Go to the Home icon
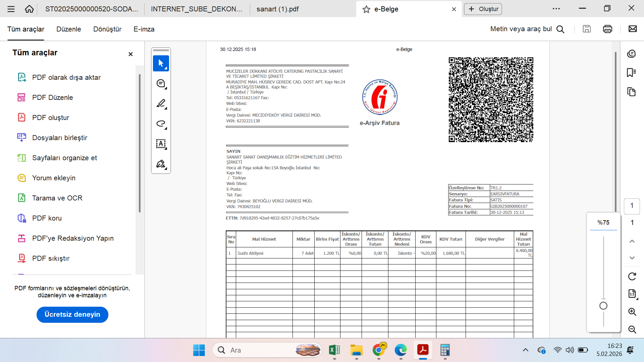 (29, 9)
